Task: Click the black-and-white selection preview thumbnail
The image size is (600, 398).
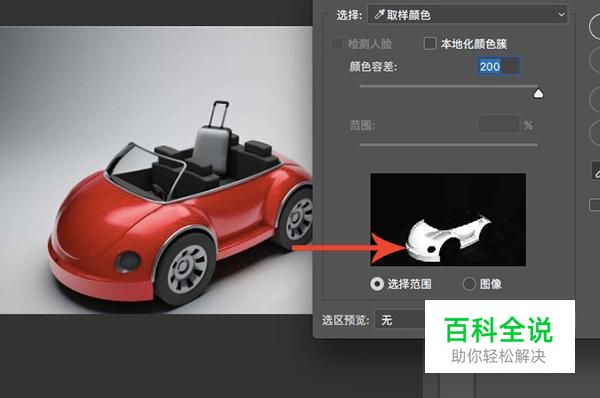Action: coord(448,220)
